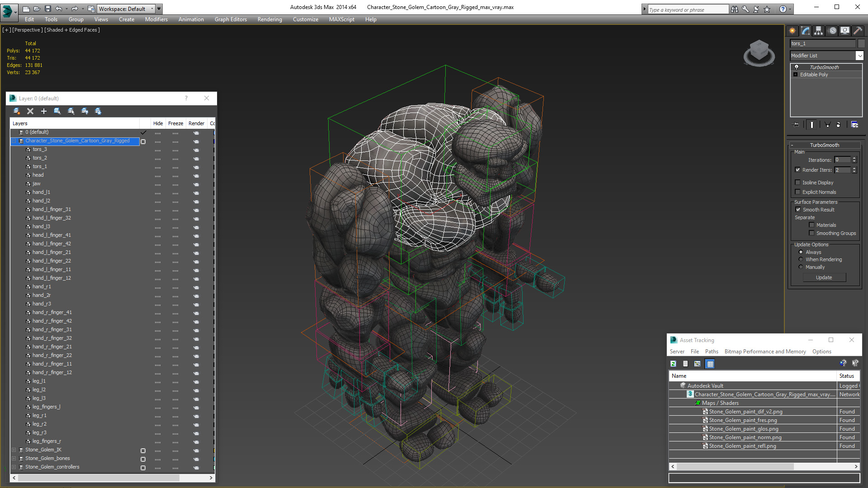868x488 pixels.
Task: Open the Modifiers menu
Action: point(156,19)
